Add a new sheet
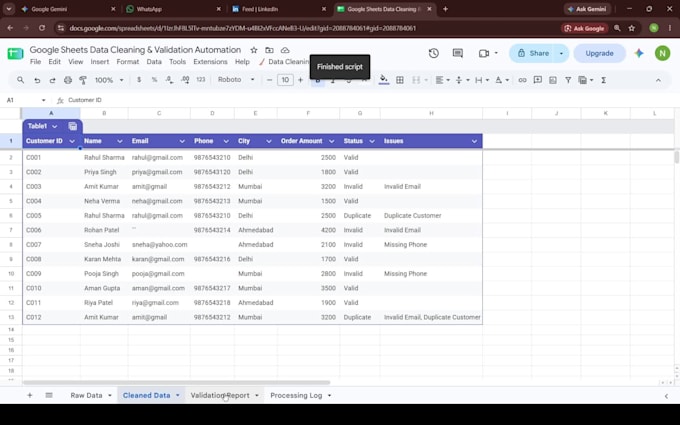This screenshot has width=680, height=425. point(29,395)
